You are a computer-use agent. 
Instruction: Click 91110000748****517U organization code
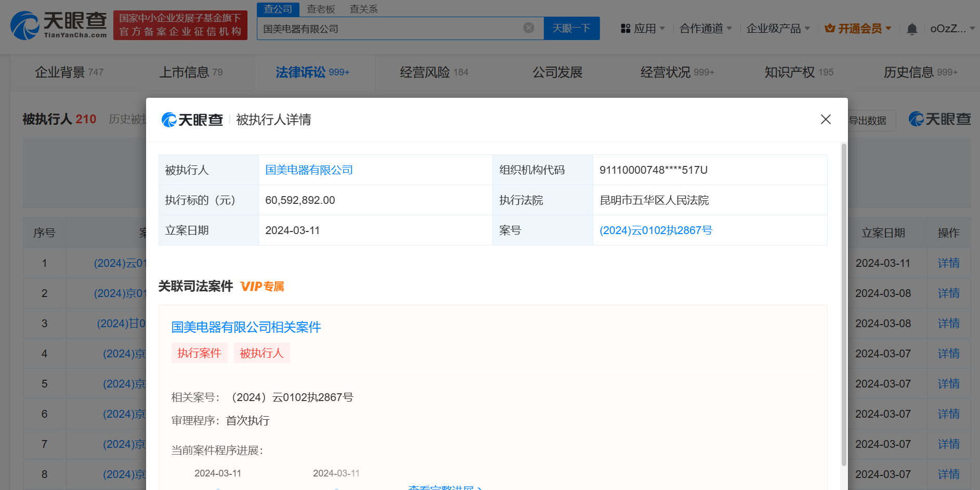(654, 170)
